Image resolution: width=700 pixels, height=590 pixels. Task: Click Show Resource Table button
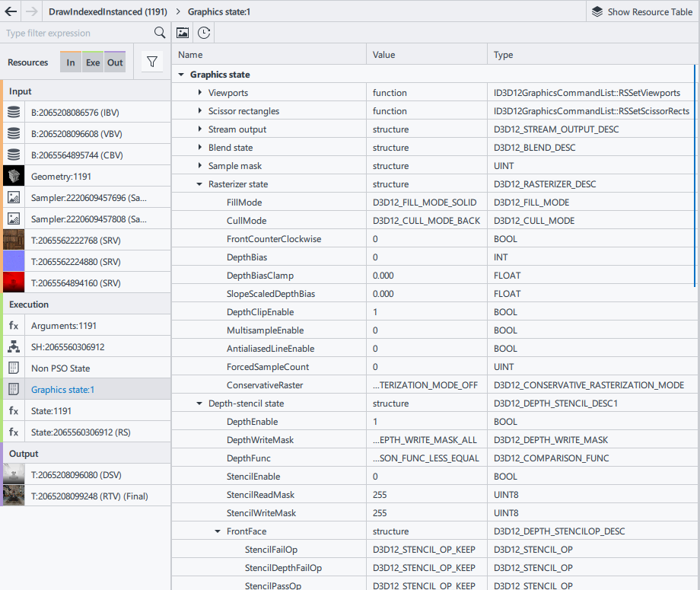click(642, 11)
